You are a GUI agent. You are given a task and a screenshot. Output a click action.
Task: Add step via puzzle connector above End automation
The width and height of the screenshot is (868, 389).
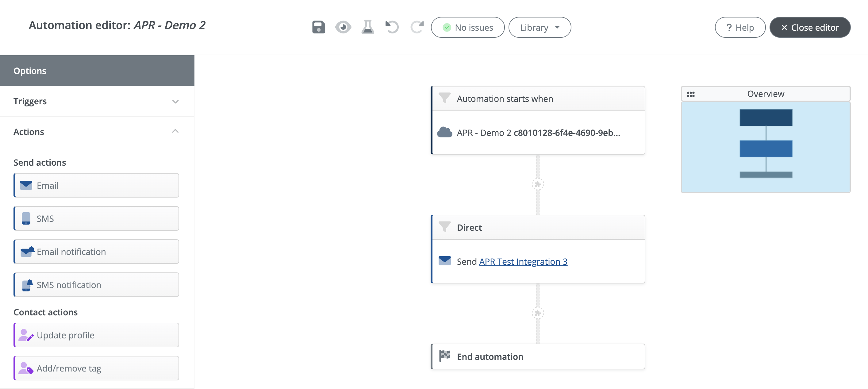click(x=538, y=313)
